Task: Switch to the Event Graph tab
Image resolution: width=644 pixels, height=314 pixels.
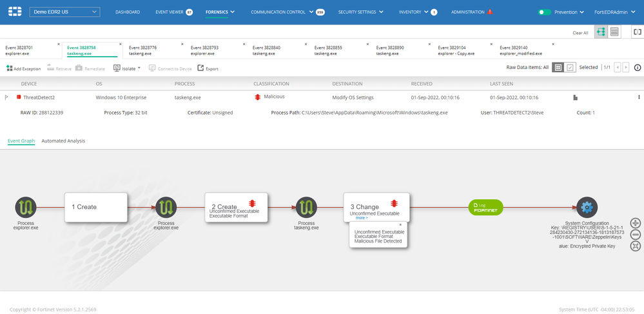Action: [x=21, y=141]
